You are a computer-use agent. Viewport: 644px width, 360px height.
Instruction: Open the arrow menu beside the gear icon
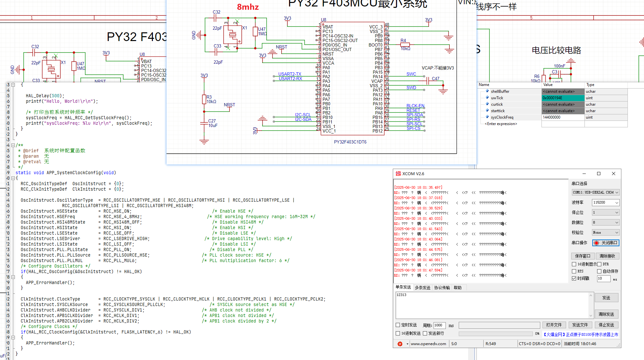(x=407, y=344)
